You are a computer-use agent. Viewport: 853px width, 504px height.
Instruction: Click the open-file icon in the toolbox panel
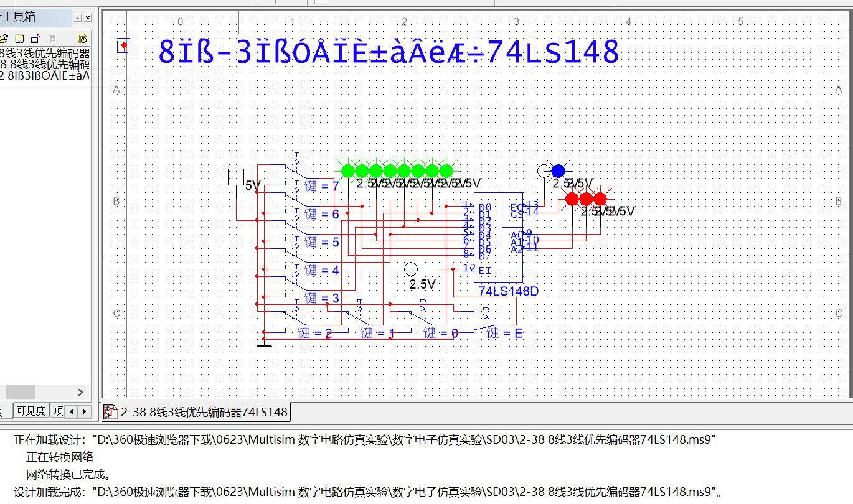[x=3, y=39]
